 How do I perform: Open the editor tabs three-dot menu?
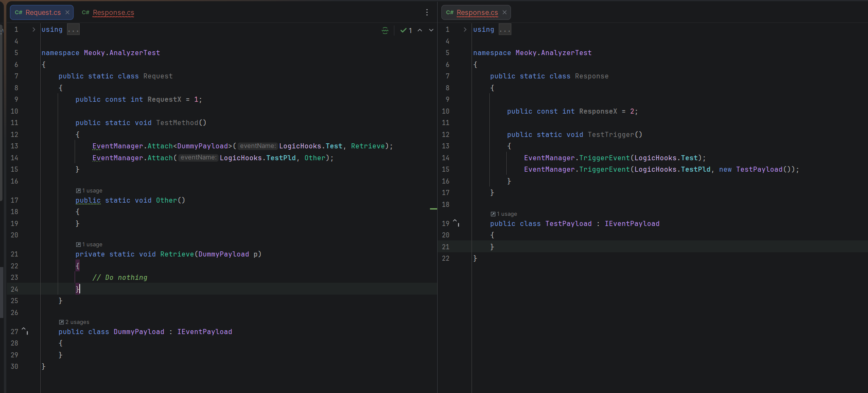tap(427, 12)
